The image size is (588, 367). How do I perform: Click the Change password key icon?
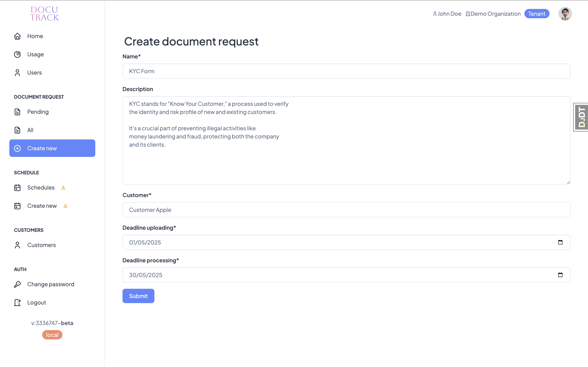click(x=17, y=284)
